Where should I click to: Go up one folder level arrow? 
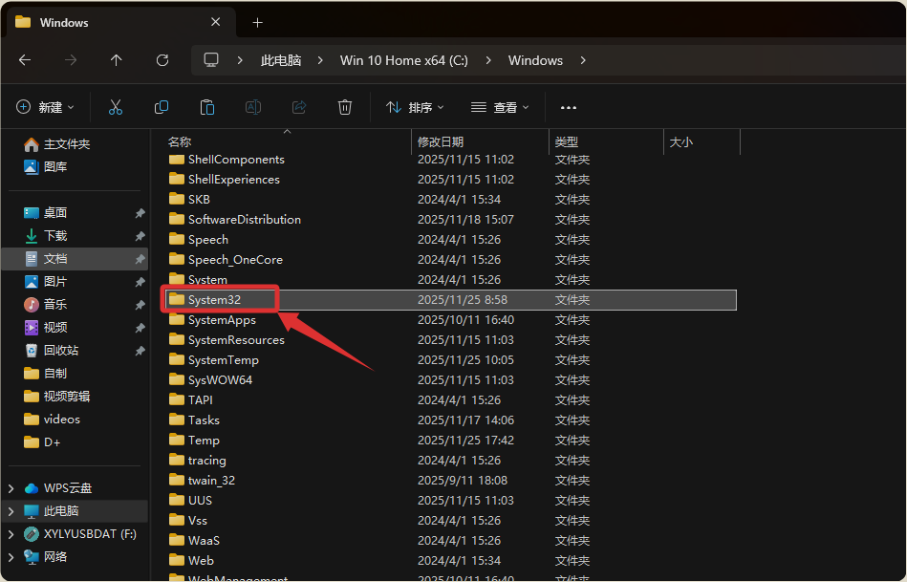click(116, 60)
